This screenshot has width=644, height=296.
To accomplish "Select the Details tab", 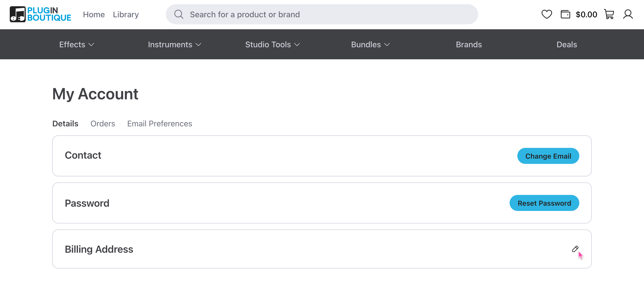I will tap(65, 124).
